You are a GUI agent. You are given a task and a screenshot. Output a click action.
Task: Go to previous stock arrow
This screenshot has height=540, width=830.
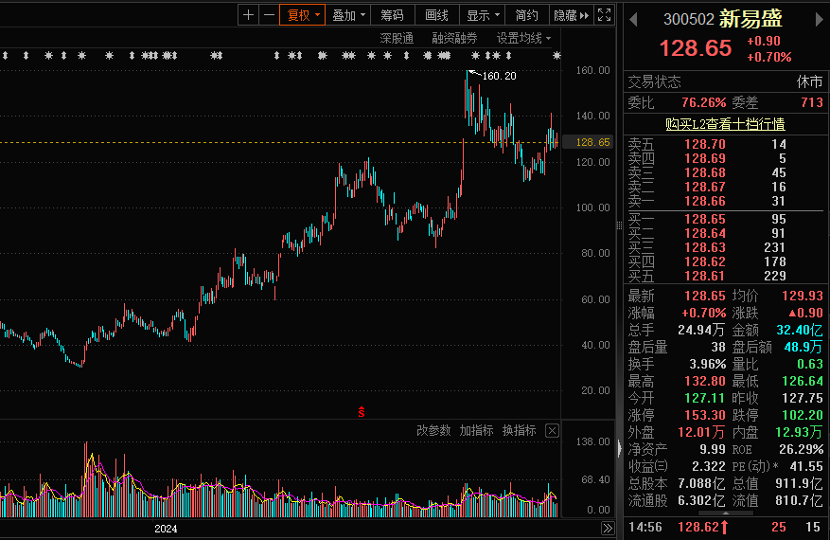click(x=633, y=20)
